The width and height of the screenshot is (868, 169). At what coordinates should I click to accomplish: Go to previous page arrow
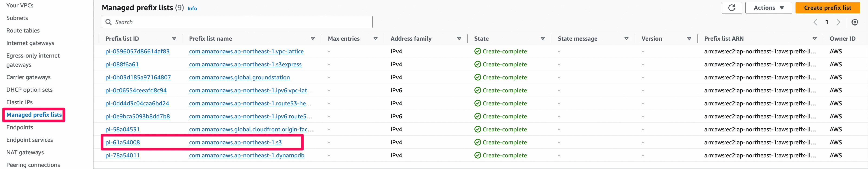click(815, 22)
